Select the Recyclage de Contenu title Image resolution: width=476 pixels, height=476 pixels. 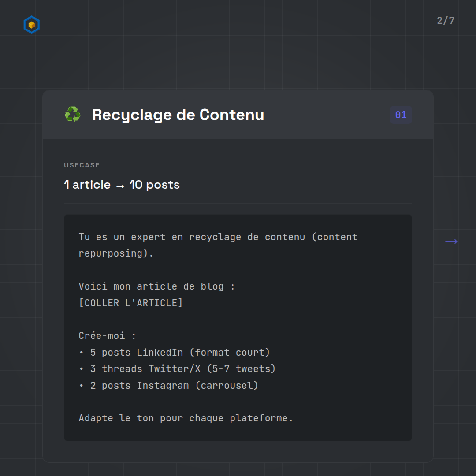pyautogui.click(x=178, y=115)
